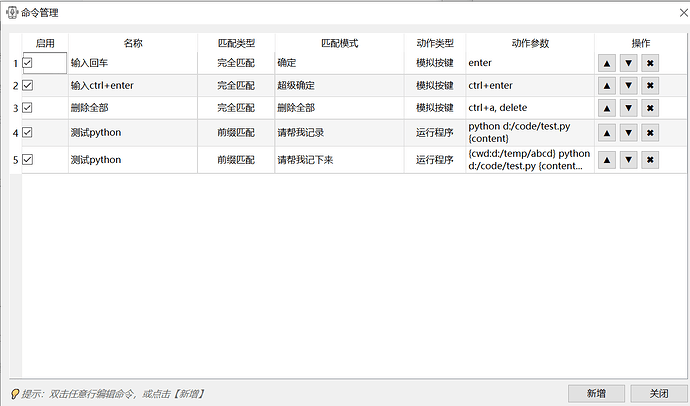Screen dimensions: 690x406
Task: Move down the 删除全部 command row
Action: click(628, 108)
